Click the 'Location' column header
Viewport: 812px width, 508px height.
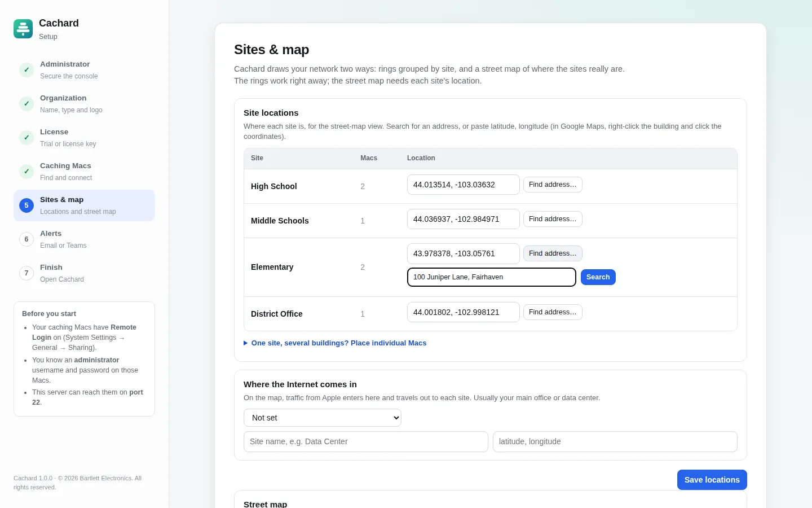pos(421,158)
